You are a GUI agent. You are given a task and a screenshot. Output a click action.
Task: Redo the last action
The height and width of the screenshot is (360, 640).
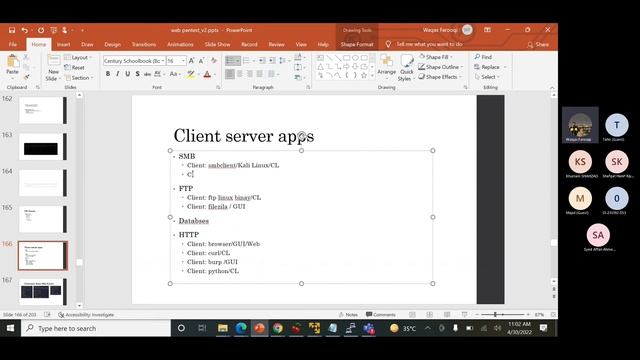click(x=41, y=30)
